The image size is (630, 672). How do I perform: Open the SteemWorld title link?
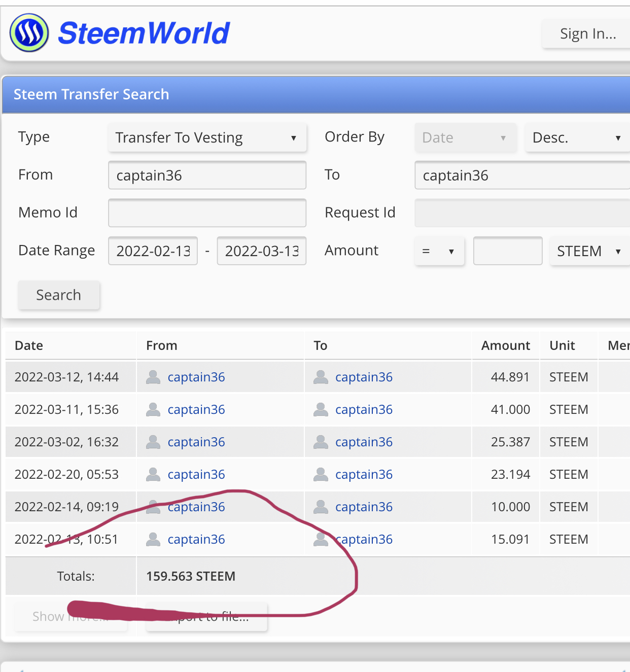point(144,33)
